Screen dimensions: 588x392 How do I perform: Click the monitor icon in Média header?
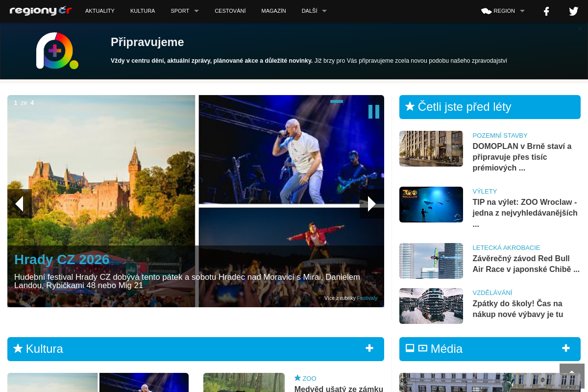410,348
